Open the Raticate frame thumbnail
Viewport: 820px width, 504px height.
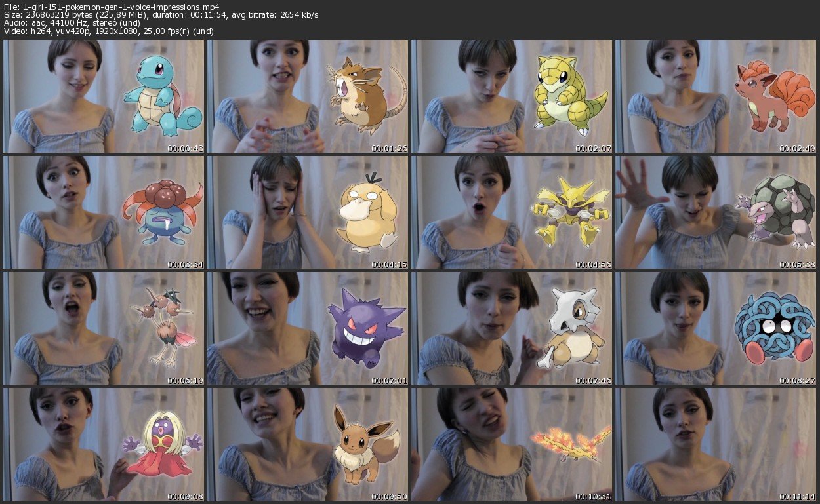(x=308, y=96)
